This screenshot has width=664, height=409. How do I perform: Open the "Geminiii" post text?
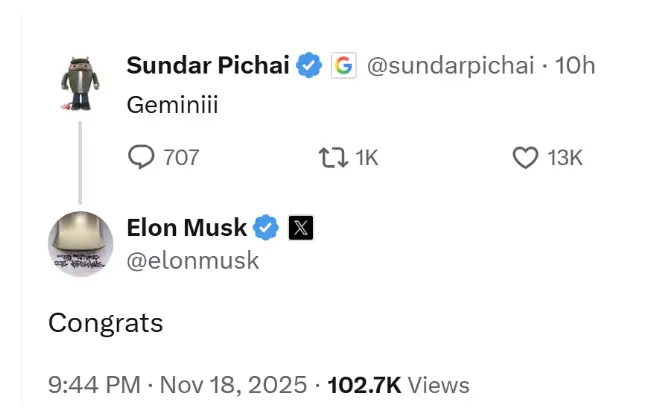click(172, 104)
